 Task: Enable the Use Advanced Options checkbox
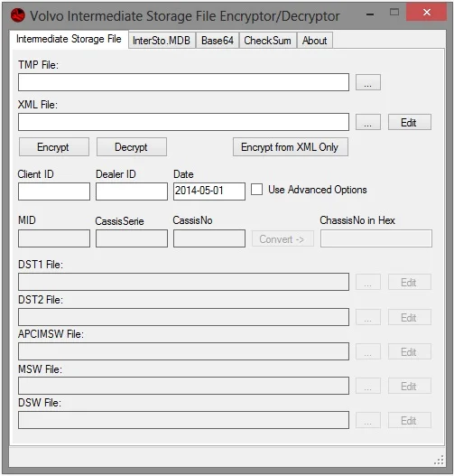(x=257, y=190)
